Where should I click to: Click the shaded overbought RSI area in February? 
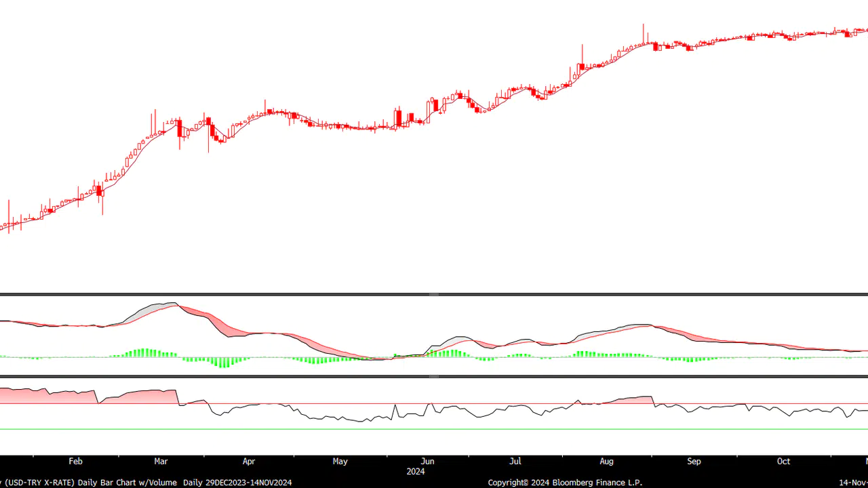click(61, 397)
